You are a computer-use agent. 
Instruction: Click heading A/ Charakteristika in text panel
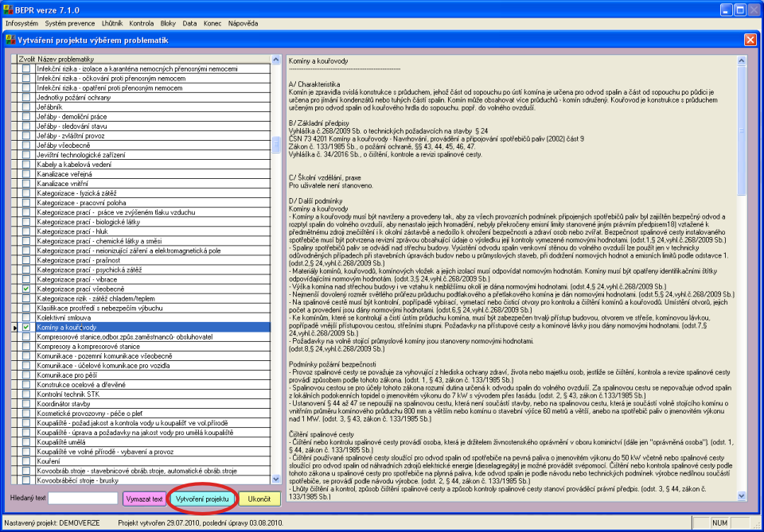click(x=314, y=84)
